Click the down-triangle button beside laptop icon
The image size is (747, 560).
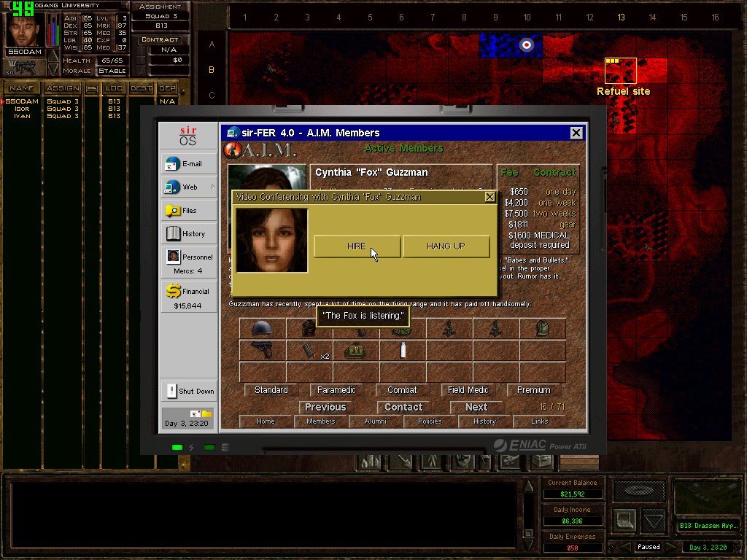pyautogui.click(x=653, y=521)
